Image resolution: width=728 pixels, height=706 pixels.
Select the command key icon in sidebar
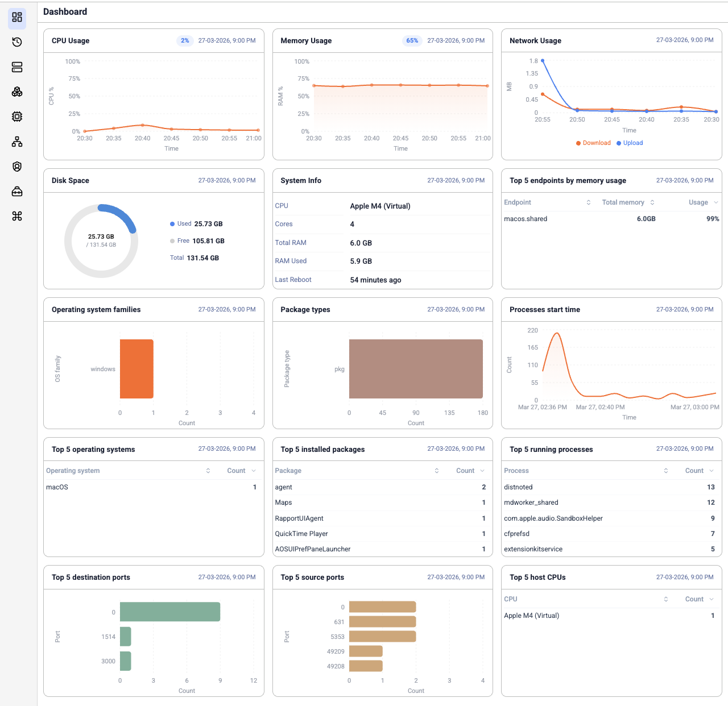click(x=17, y=217)
